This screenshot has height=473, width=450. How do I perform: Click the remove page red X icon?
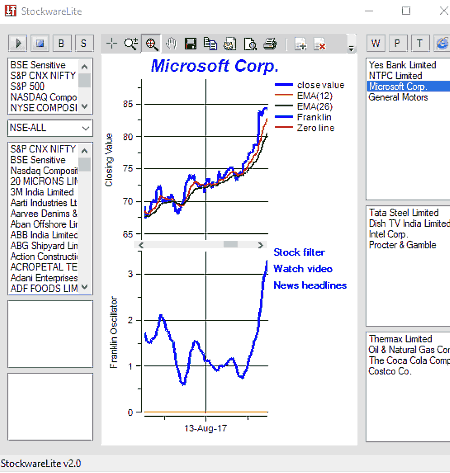click(320, 44)
